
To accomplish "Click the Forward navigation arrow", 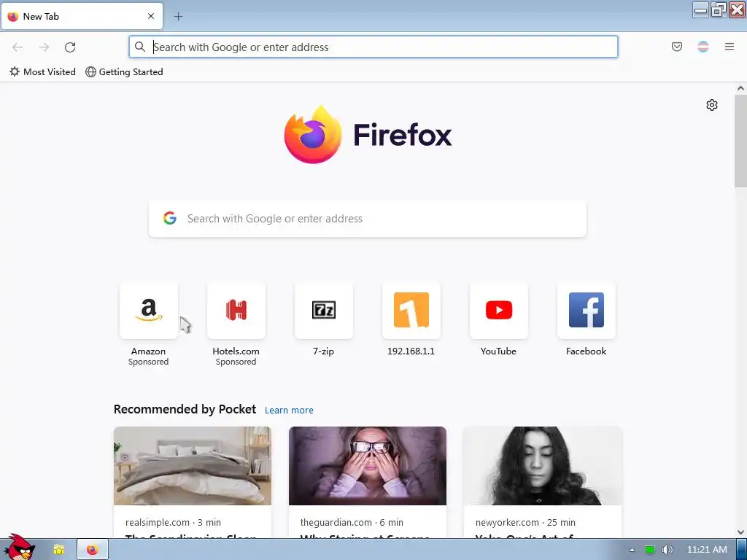I will tap(44, 47).
